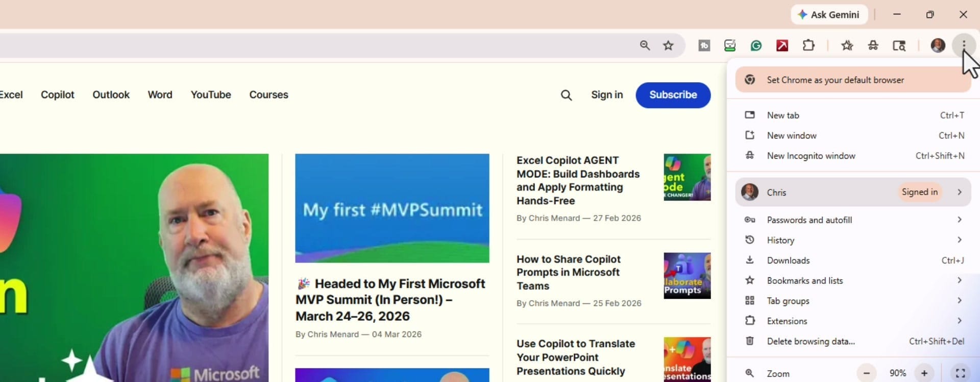Select Delete browsing data entry
This screenshot has height=382, width=980.
coord(853,341)
